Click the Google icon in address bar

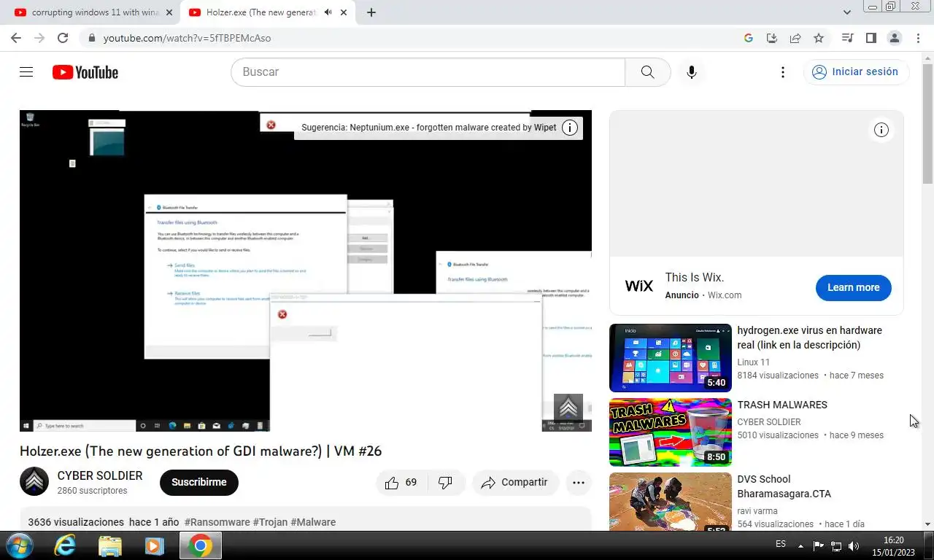[748, 38]
